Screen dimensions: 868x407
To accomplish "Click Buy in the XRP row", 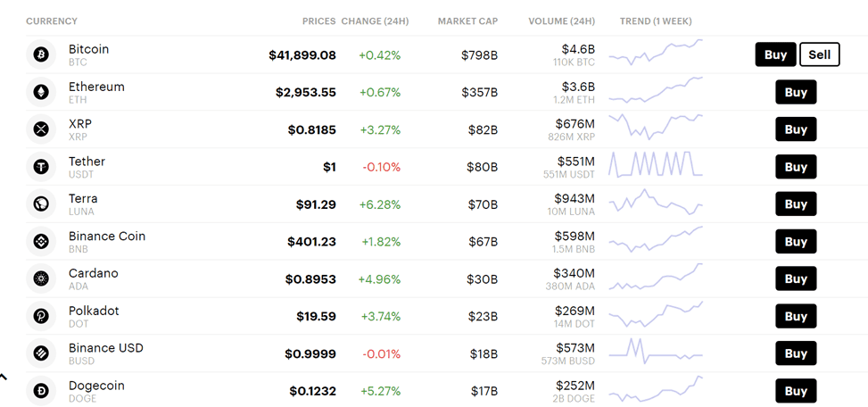I will [x=796, y=129].
